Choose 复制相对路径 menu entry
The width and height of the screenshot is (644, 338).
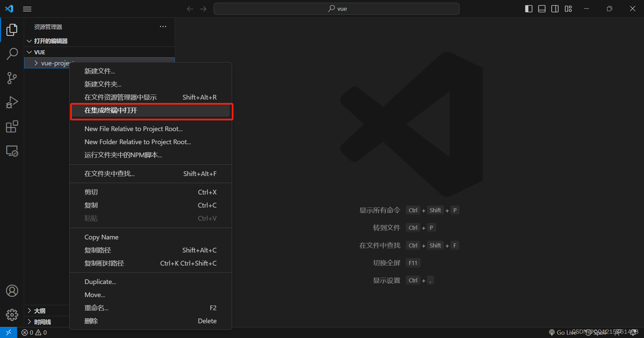(x=151, y=263)
